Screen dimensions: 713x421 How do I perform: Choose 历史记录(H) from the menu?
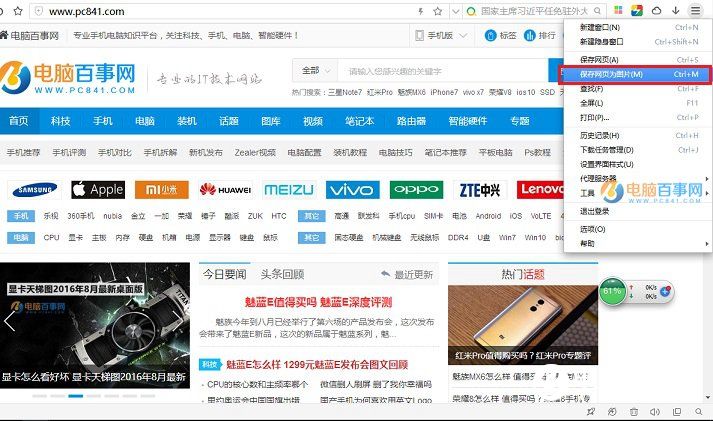point(600,135)
